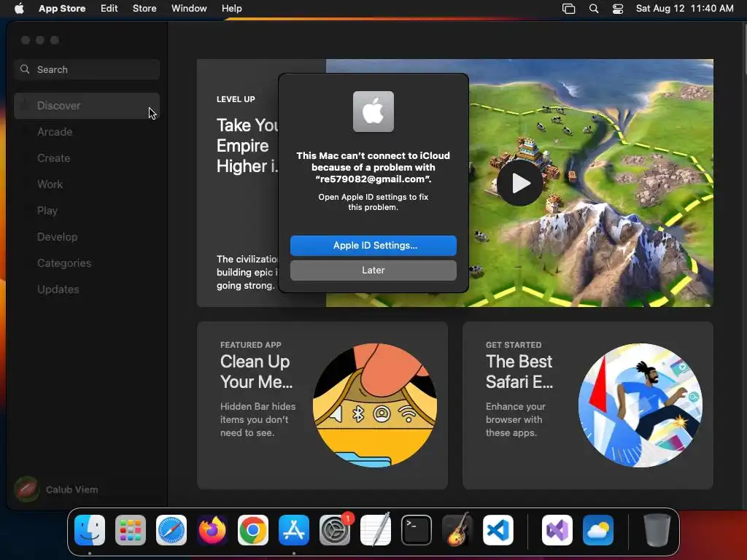Play the featured Civilization video
The width and height of the screenshot is (747, 560).
click(x=519, y=183)
